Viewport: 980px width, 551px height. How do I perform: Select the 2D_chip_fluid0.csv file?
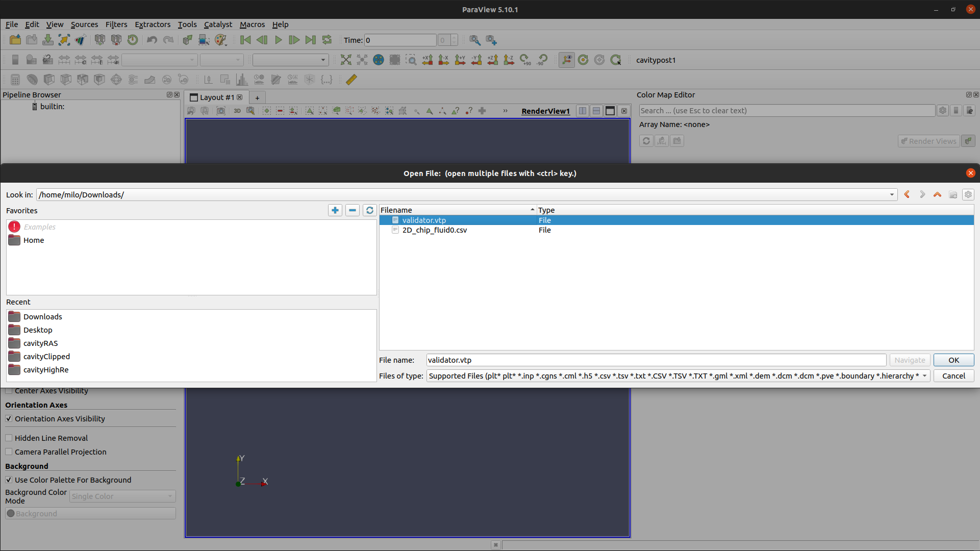(x=435, y=230)
